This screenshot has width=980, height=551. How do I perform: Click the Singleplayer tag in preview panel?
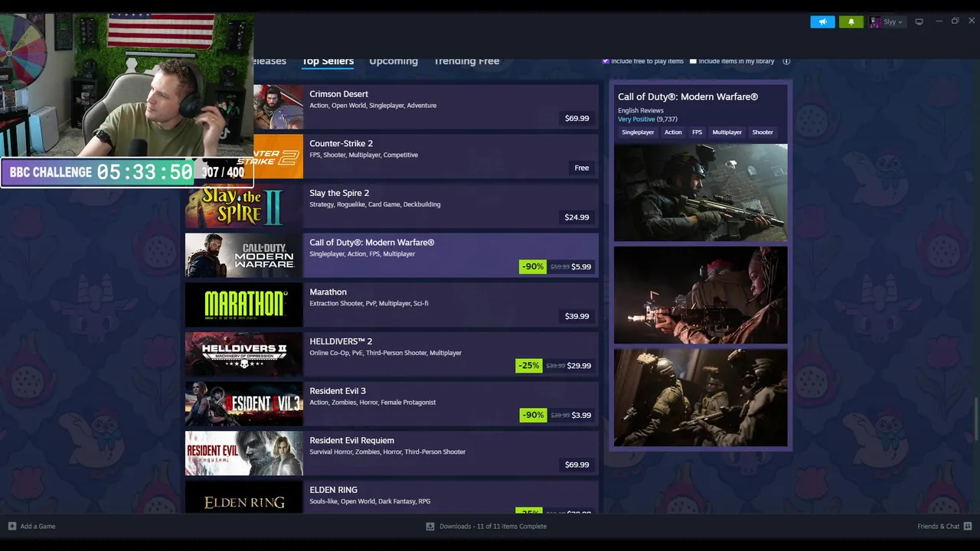(638, 132)
